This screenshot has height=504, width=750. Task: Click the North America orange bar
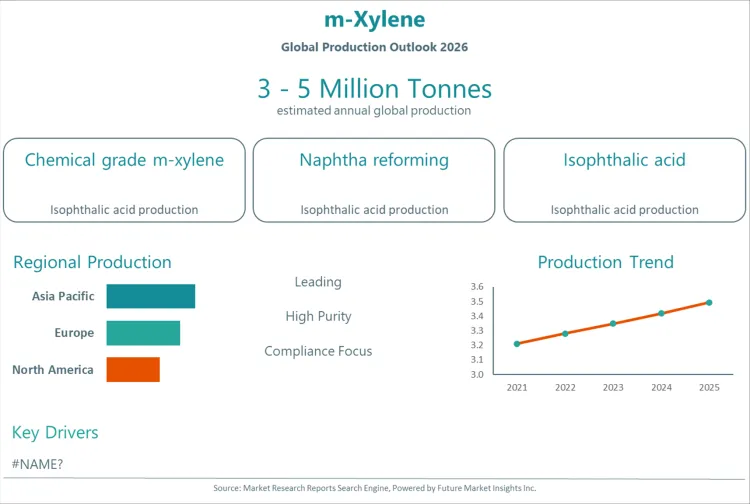click(133, 370)
